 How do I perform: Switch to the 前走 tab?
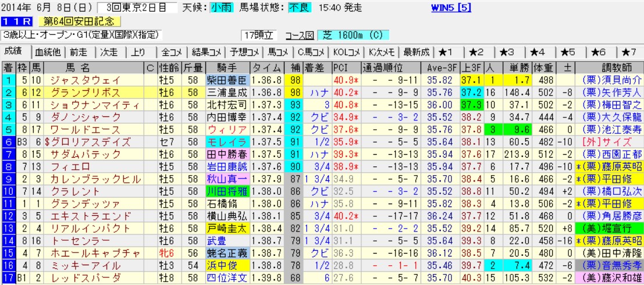click(x=79, y=52)
